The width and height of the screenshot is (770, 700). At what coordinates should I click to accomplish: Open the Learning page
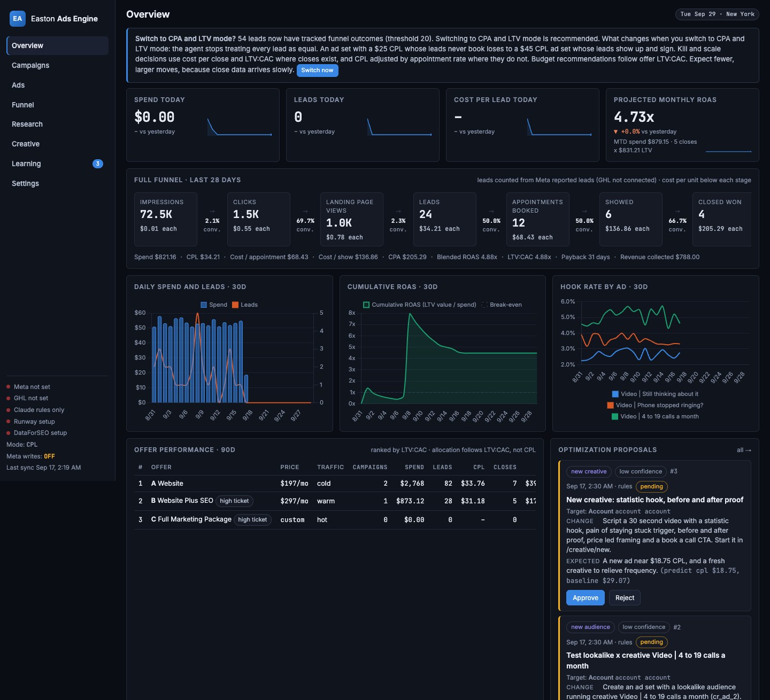(58, 164)
